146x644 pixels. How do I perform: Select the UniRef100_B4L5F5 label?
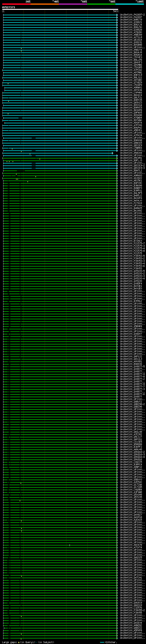pyautogui.click(x=131, y=193)
